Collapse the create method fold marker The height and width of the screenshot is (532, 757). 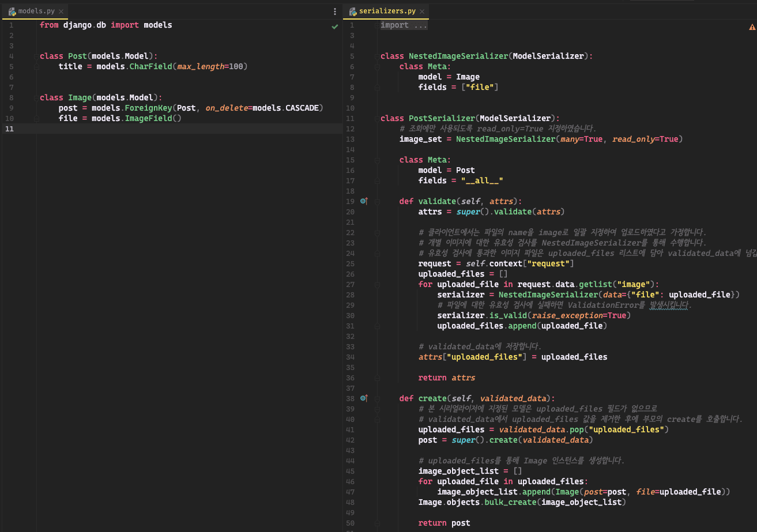click(376, 399)
